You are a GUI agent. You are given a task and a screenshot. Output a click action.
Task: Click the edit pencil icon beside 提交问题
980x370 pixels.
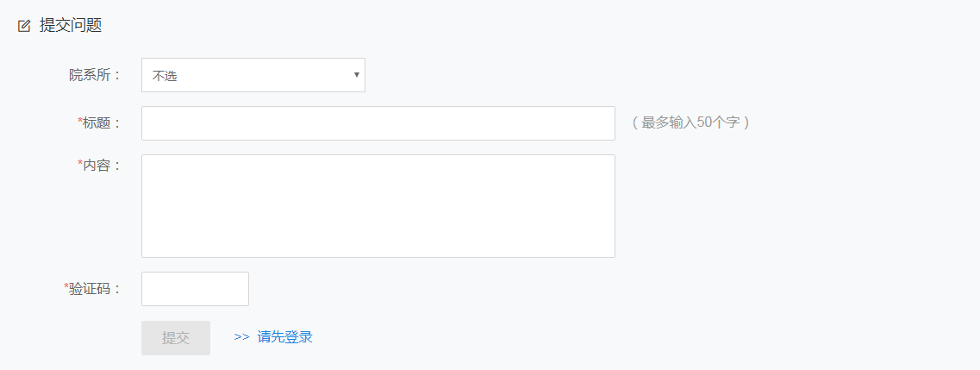tap(24, 26)
